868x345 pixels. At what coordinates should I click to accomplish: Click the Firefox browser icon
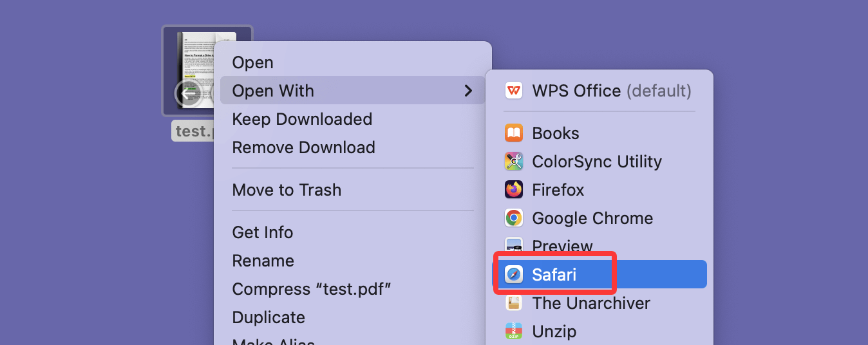[x=514, y=190]
